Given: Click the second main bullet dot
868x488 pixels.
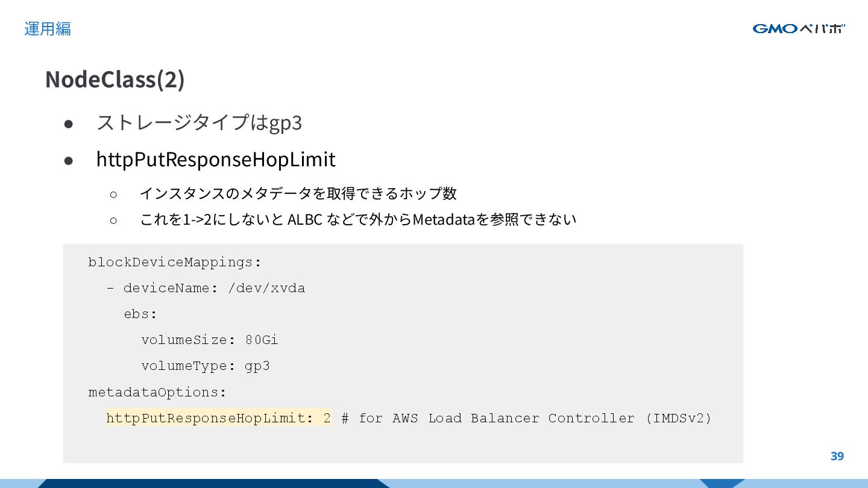Looking at the screenshot, I should pyautogui.click(x=69, y=161).
